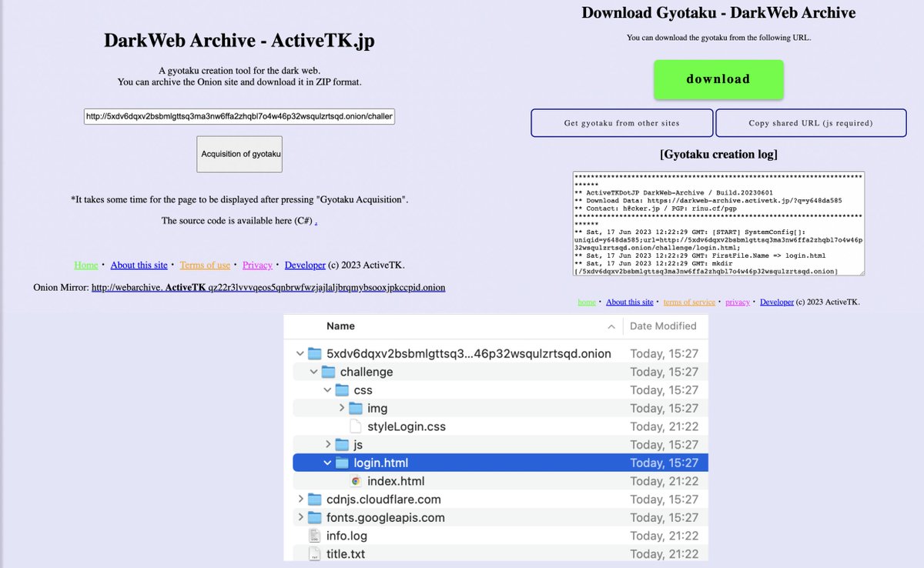Screen dimensions: 924x568
Task: Open the Developer link
Action: click(x=305, y=265)
